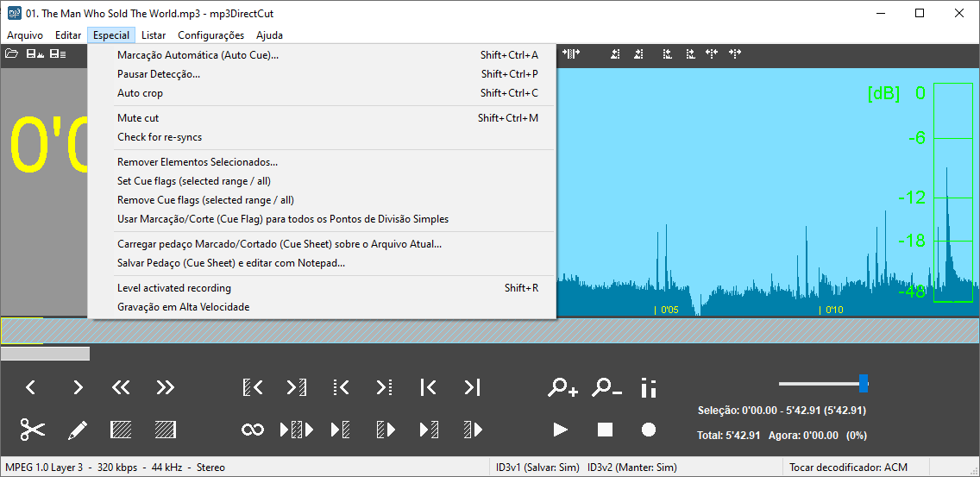This screenshot has height=477, width=980.
Task: Click the Total: 5'42.91 text
Action: tap(729, 435)
